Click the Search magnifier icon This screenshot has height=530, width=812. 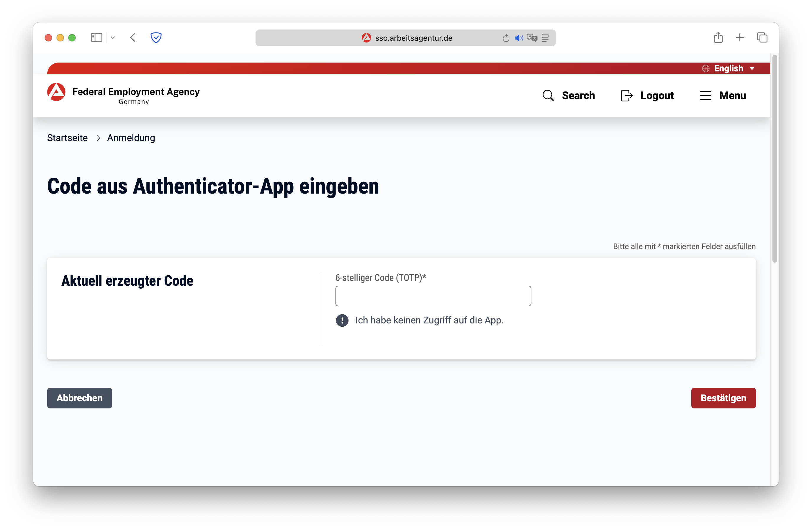[x=548, y=96]
